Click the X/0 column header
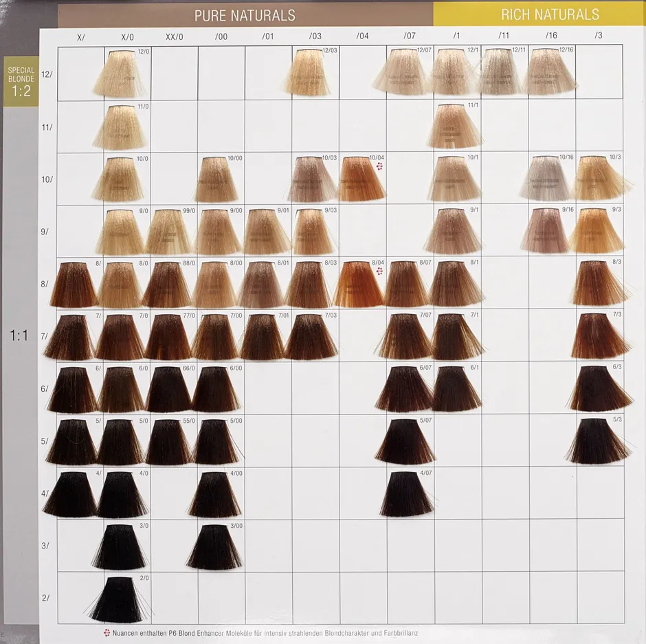Viewport: 646px width, 644px height. pyautogui.click(x=127, y=37)
